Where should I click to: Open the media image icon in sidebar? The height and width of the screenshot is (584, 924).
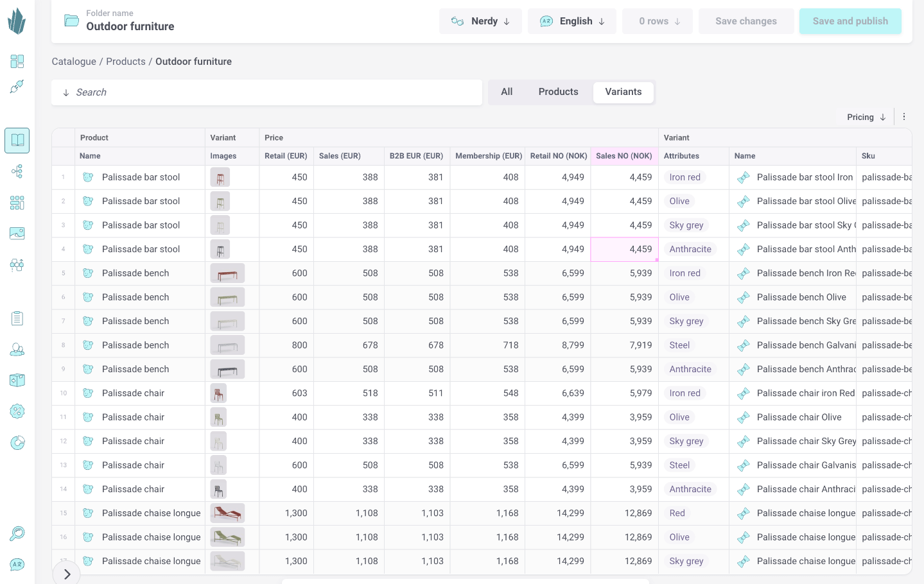click(x=17, y=233)
